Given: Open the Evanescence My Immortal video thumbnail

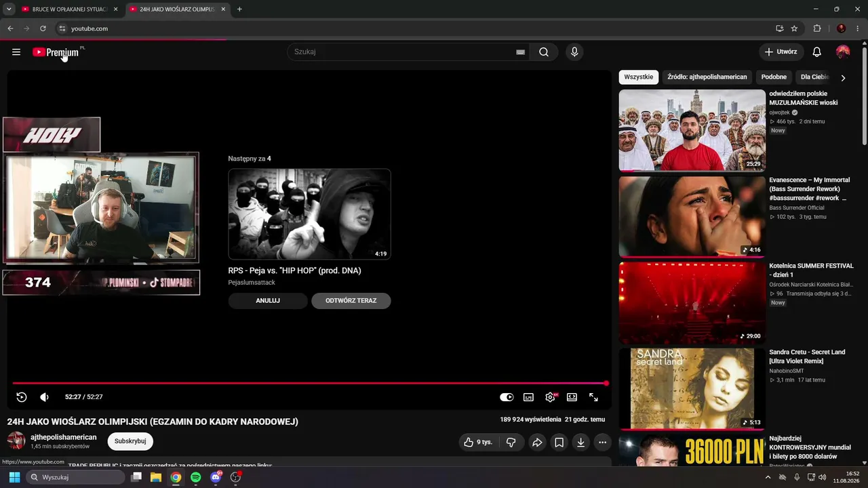Looking at the screenshot, I should tap(692, 217).
